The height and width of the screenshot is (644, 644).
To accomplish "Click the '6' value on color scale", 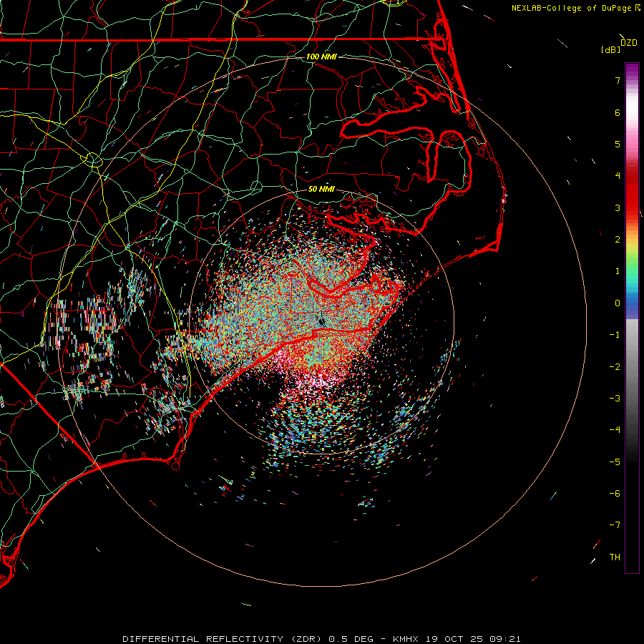I will point(618,112).
